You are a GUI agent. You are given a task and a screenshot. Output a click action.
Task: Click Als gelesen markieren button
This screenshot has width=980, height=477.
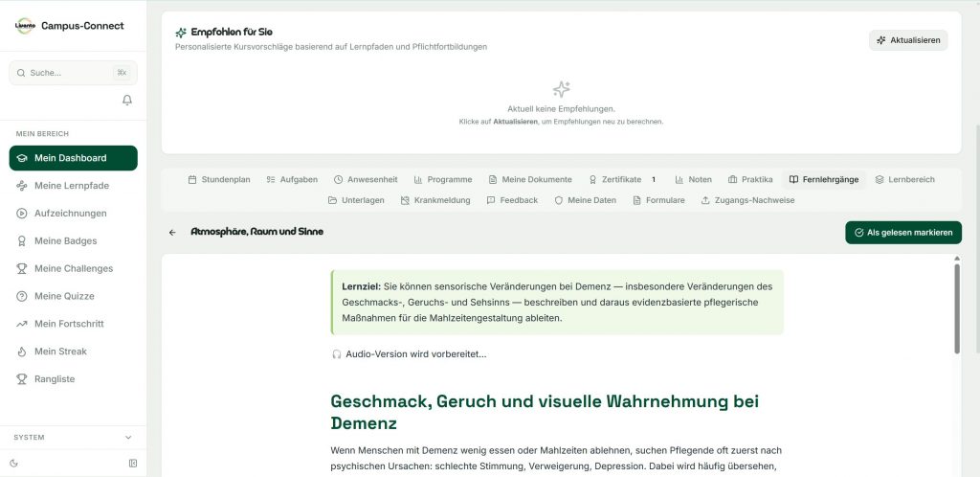(x=903, y=233)
